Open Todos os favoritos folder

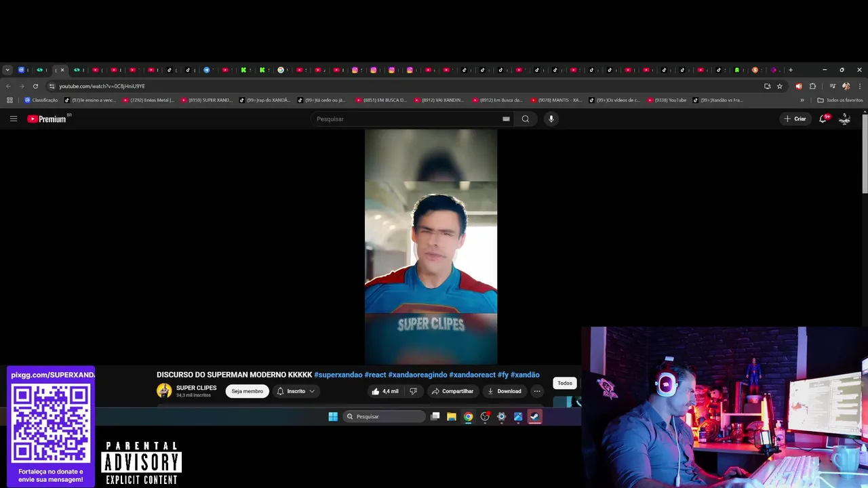(840, 100)
